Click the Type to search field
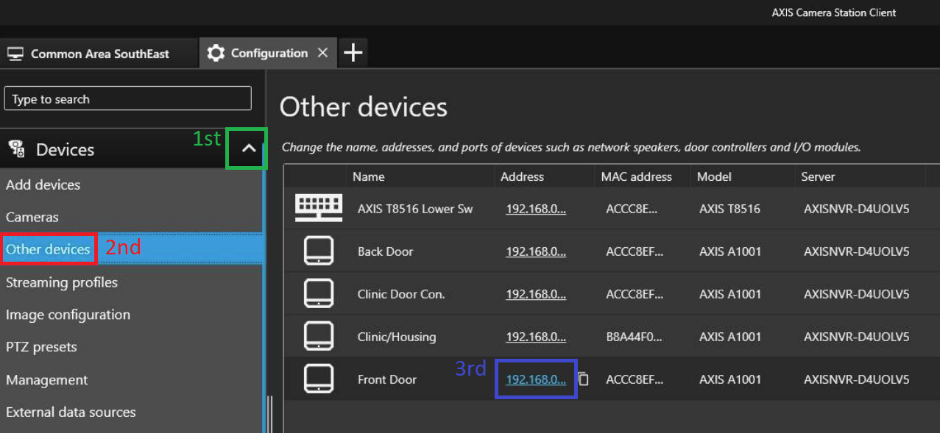Image resolution: width=940 pixels, height=433 pixels. tap(128, 99)
